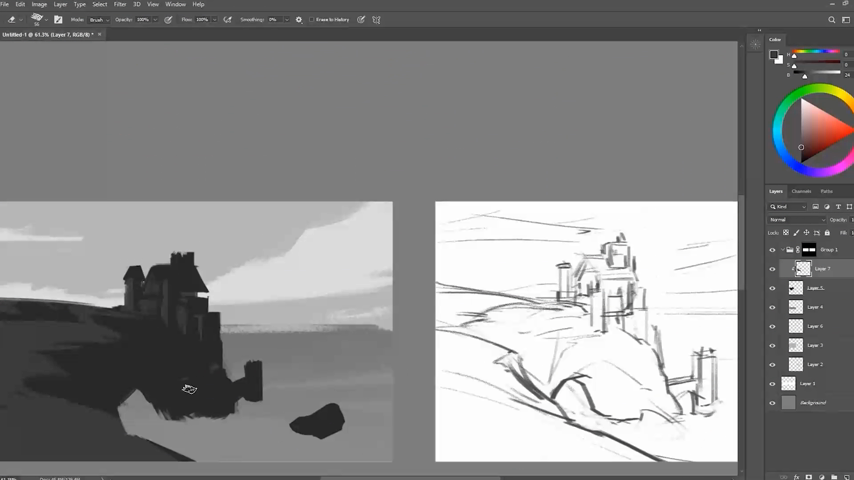Hide the Background layer

pyautogui.click(x=772, y=403)
